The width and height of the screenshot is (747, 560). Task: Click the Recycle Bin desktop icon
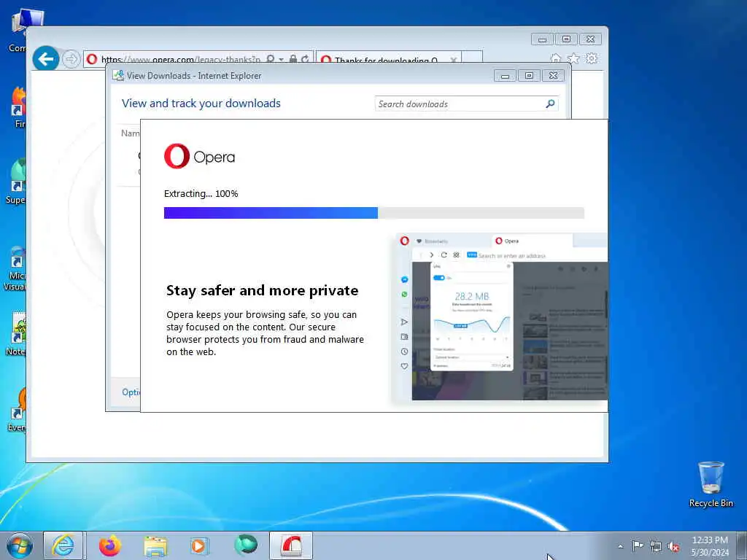(711, 485)
